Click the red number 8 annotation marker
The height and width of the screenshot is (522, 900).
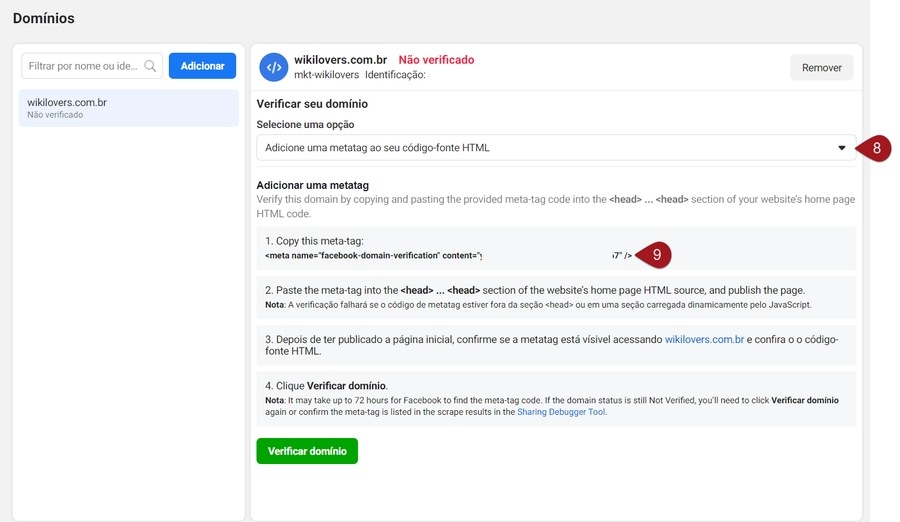pos(875,148)
